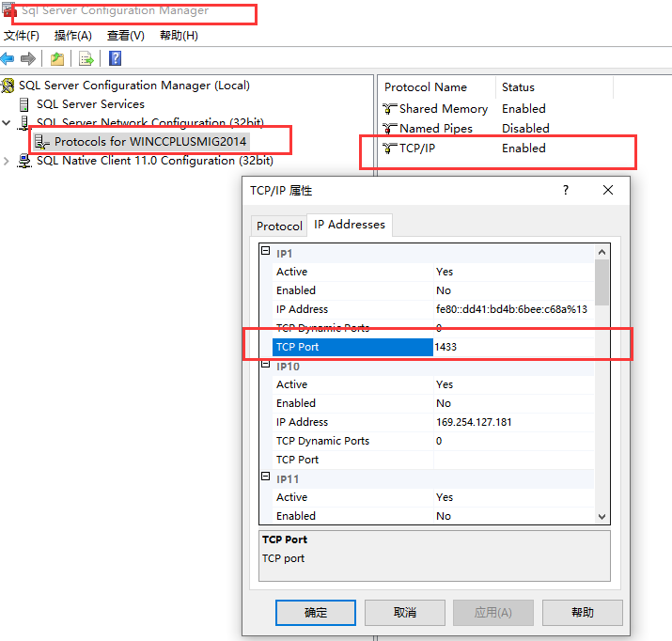Click IP11 Active value Yes
The height and width of the screenshot is (641, 672).
pyautogui.click(x=514, y=497)
